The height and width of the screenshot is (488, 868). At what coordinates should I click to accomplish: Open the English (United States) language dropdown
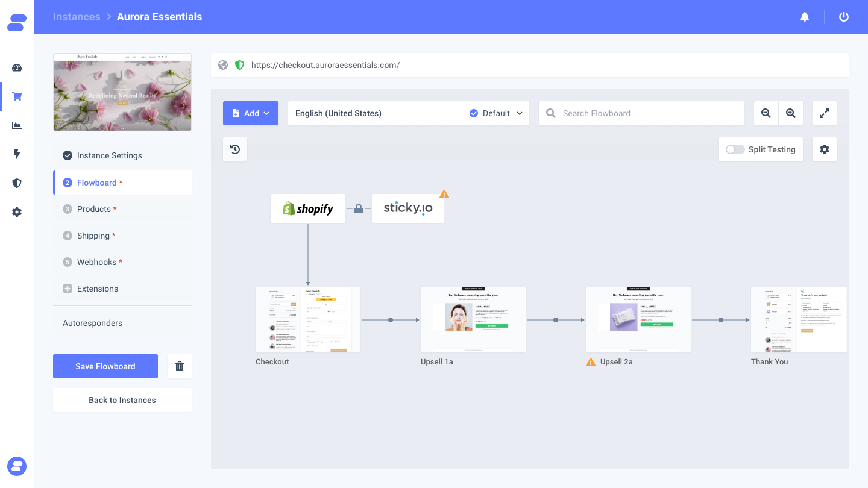tap(409, 113)
